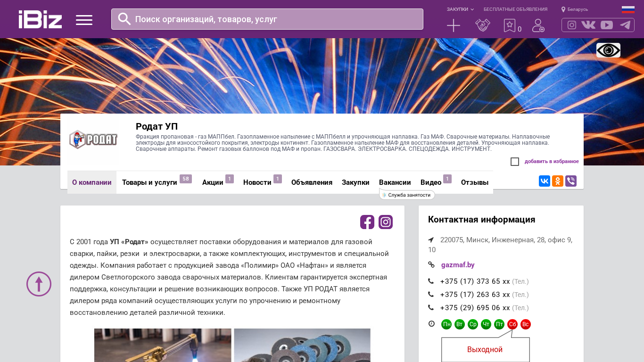Open the О компании tab
This screenshot has width=644, height=362.
coord(92,182)
